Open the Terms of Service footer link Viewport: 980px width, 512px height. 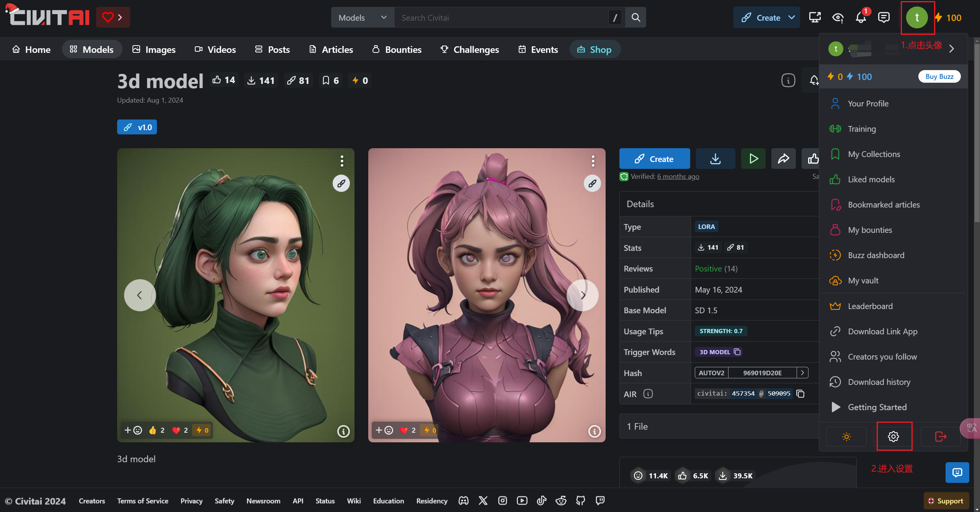click(x=142, y=501)
